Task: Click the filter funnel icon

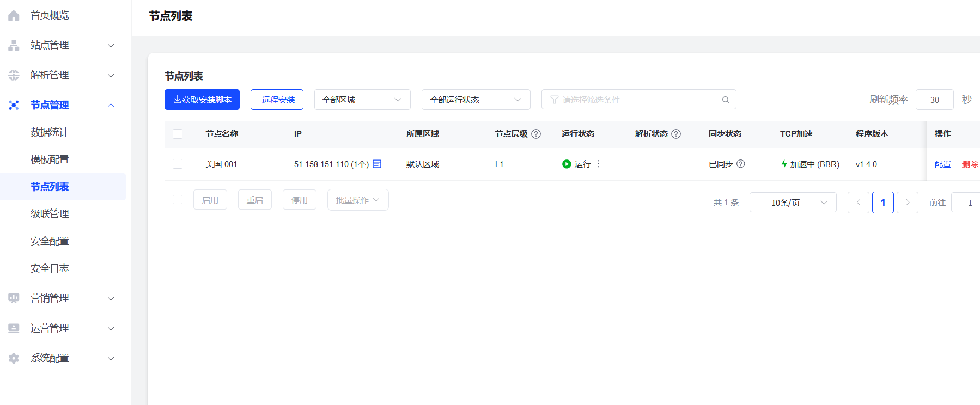Action: click(555, 100)
